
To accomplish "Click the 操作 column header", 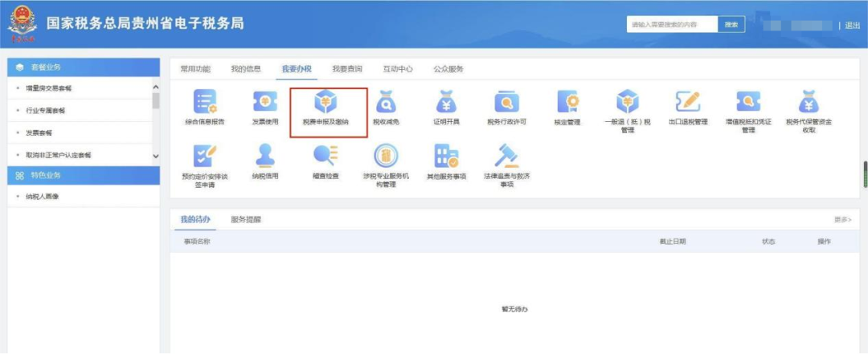I will click(x=824, y=242).
